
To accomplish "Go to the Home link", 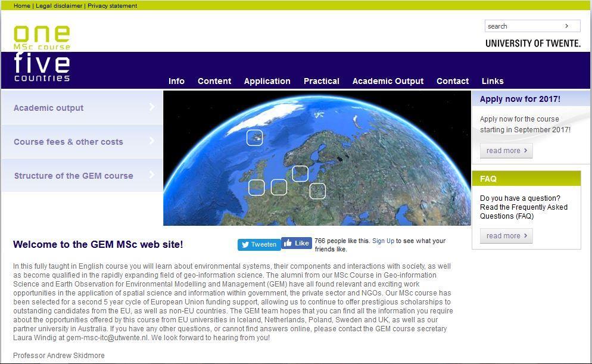I will tap(22, 6).
